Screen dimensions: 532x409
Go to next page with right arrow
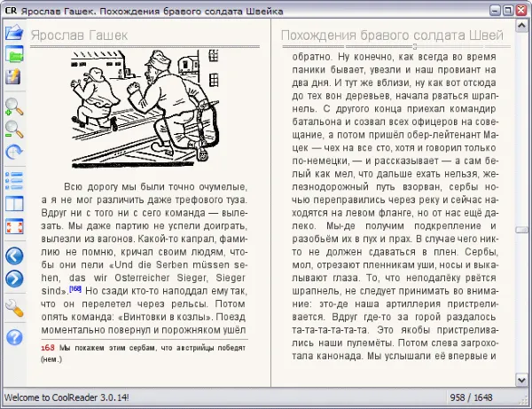pos(14,279)
